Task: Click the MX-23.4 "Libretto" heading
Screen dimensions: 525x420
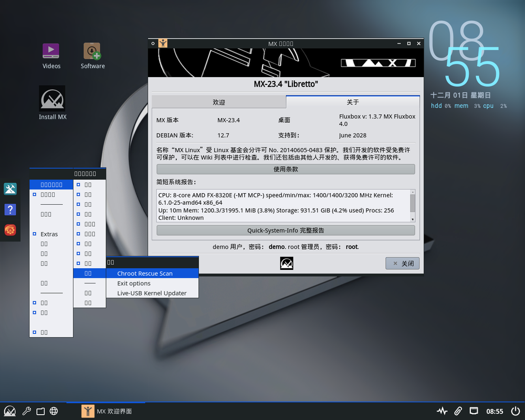Action: coord(286,84)
